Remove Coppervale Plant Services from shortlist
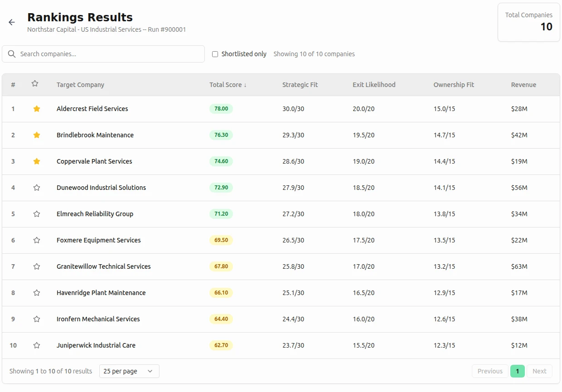 (x=37, y=161)
